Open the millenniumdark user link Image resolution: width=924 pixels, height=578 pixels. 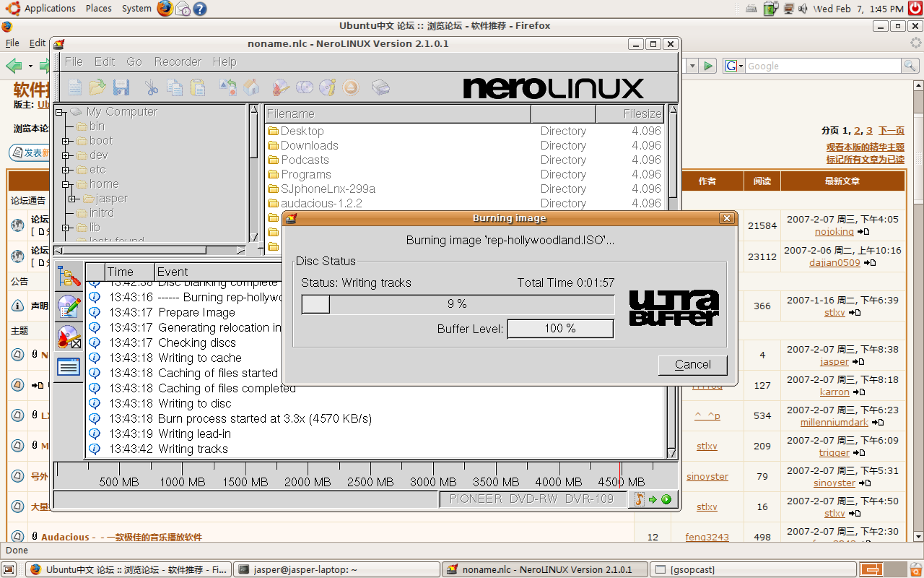click(x=834, y=423)
